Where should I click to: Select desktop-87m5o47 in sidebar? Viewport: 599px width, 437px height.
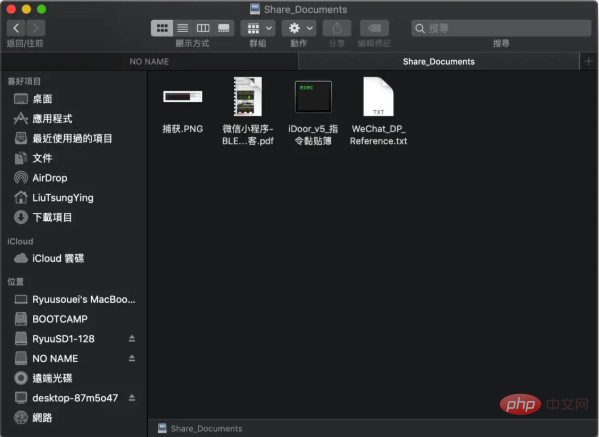65,398
